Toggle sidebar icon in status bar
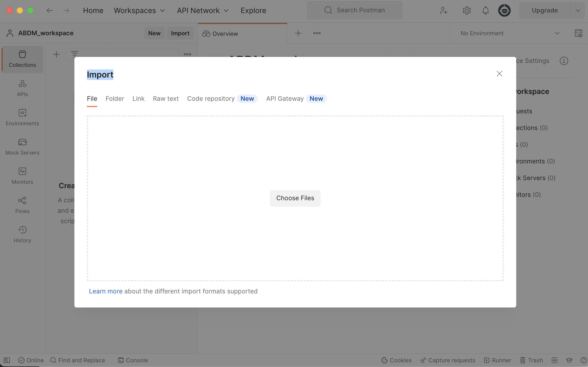The image size is (588, 367). 7,360
